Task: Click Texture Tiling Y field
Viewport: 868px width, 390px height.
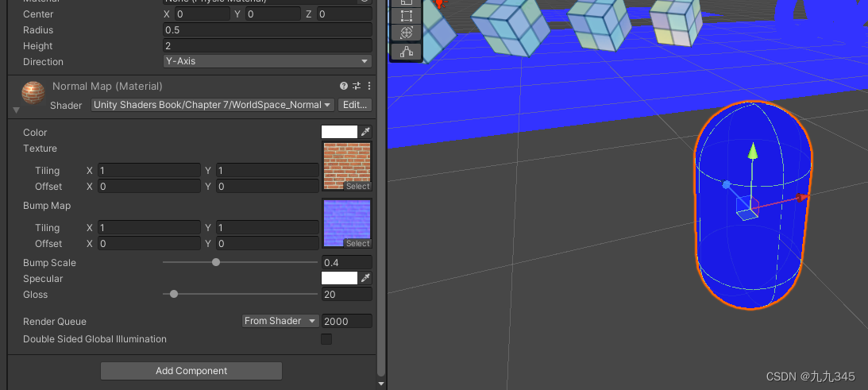Action: pos(268,171)
